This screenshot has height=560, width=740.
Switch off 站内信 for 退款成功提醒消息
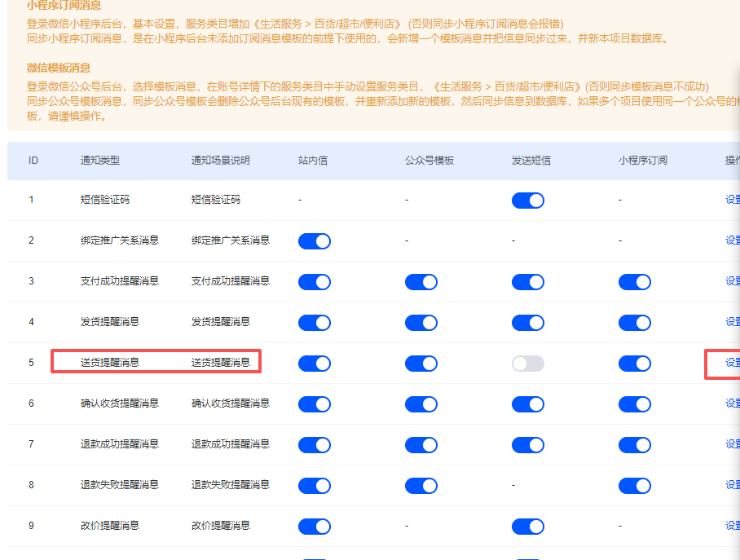coord(314,445)
